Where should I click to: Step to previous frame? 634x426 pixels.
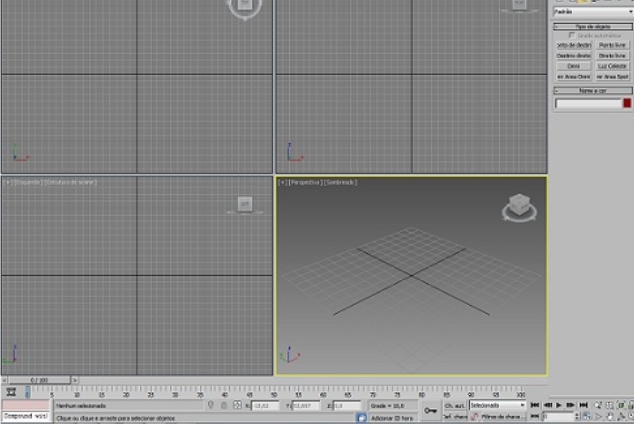tap(548, 405)
